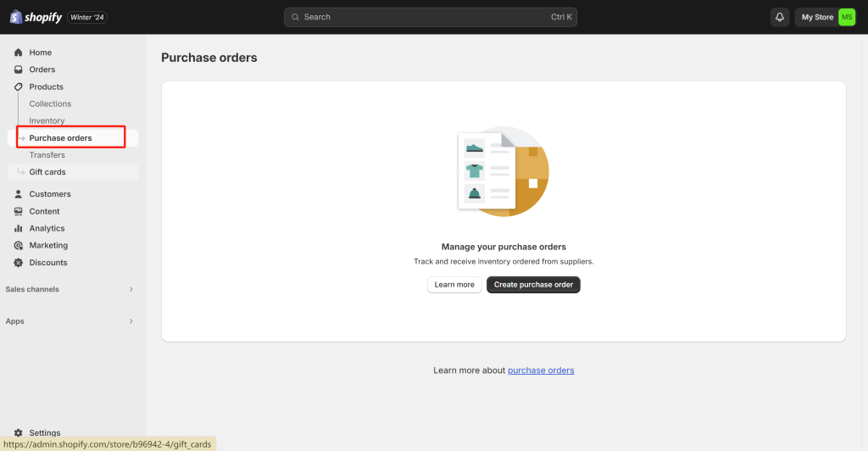Open Analytics section
The height and width of the screenshot is (451, 868).
[47, 228]
